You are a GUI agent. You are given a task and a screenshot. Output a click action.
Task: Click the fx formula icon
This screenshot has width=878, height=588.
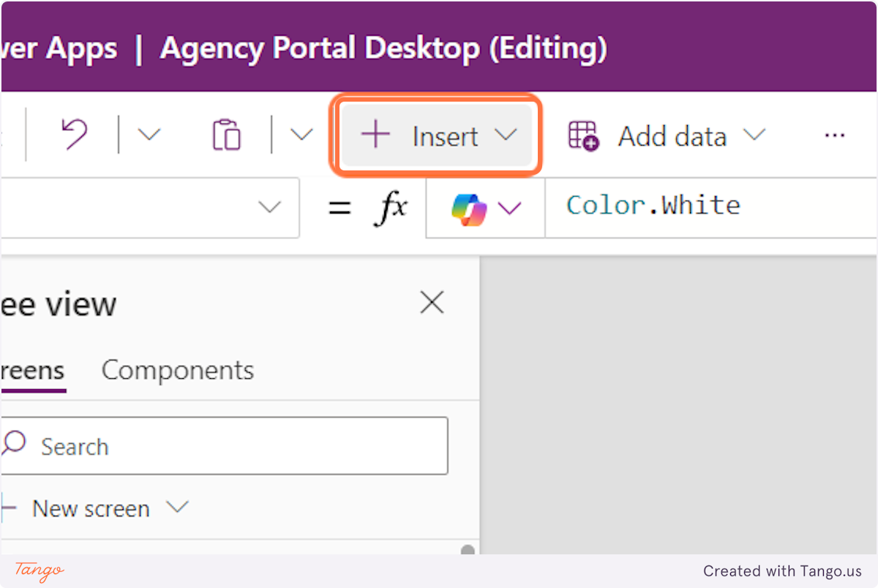click(x=391, y=208)
